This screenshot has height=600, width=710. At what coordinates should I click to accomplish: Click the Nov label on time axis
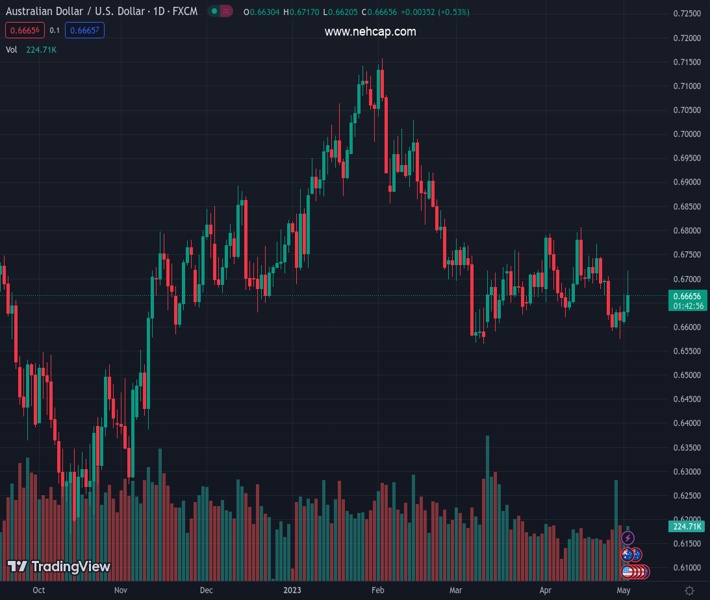(120, 590)
